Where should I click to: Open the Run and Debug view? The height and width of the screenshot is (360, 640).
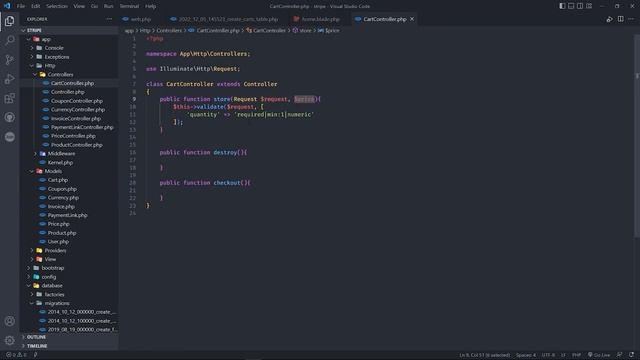(x=9, y=79)
